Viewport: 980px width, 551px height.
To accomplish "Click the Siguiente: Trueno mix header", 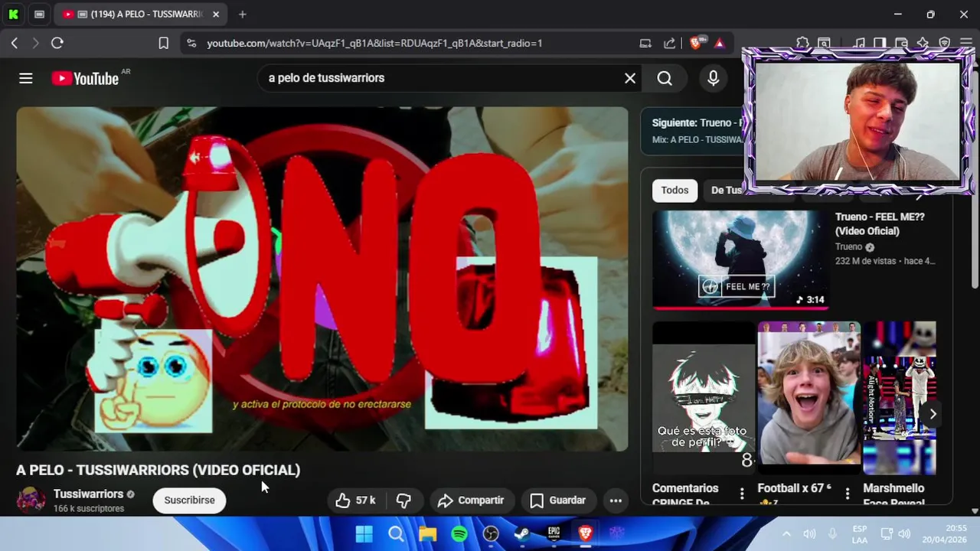I will (x=697, y=122).
